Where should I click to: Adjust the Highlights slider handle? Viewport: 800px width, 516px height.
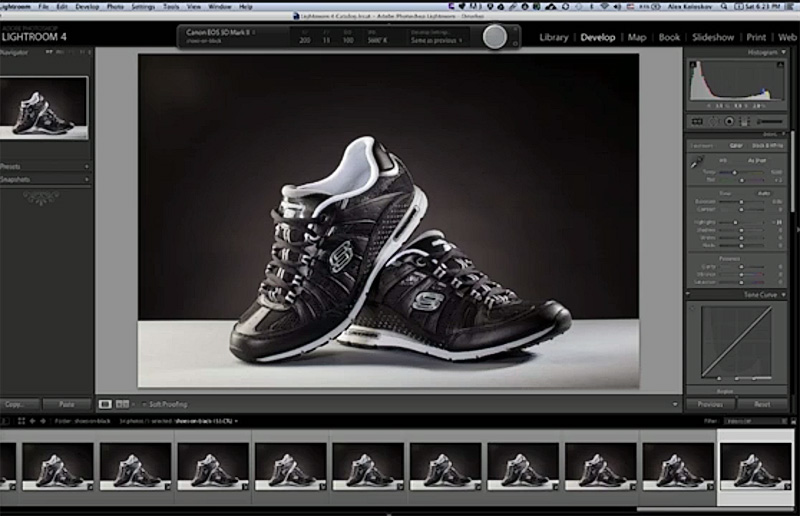pyautogui.click(x=735, y=223)
